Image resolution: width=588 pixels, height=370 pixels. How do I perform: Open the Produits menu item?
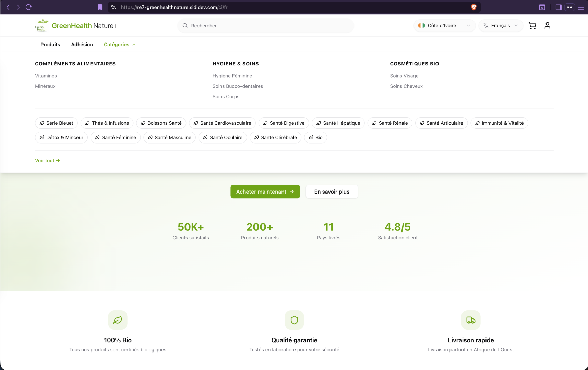coord(50,45)
